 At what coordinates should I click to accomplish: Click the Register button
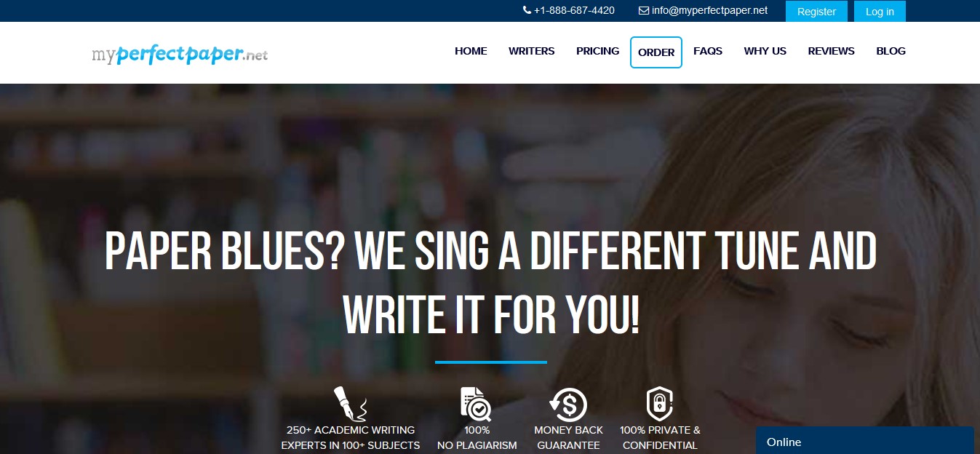tap(816, 12)
